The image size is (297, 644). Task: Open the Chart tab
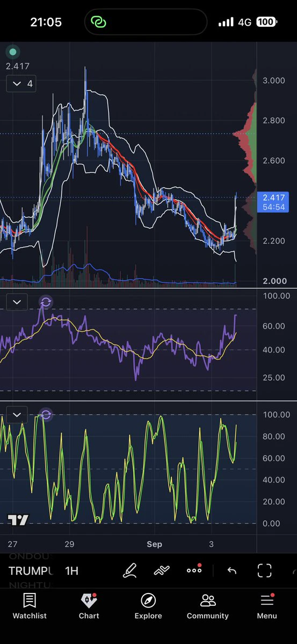pos(89,606)
